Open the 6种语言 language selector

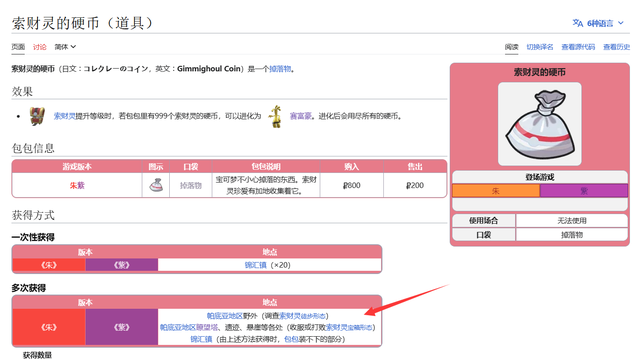[x=598, y=23]
